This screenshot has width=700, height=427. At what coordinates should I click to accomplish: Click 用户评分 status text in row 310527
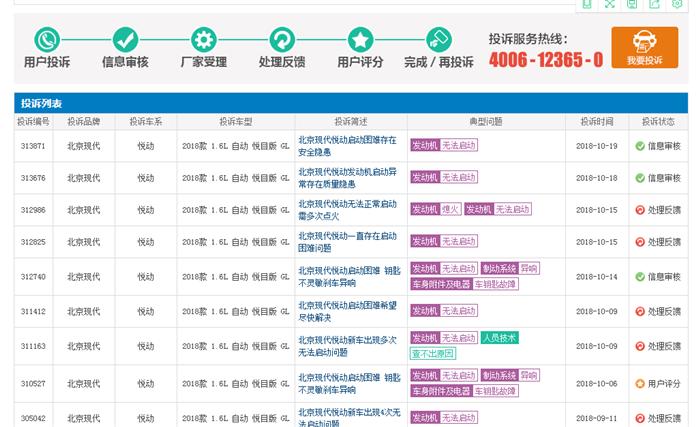(664, 384)
